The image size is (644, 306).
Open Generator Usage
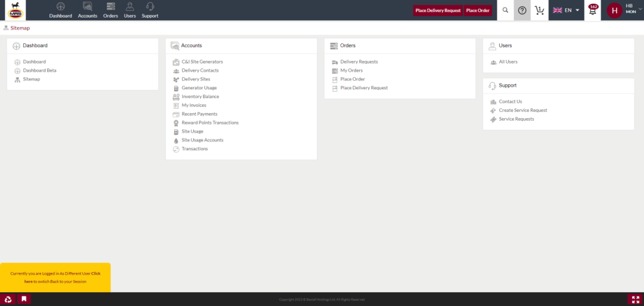pos(199,88)
